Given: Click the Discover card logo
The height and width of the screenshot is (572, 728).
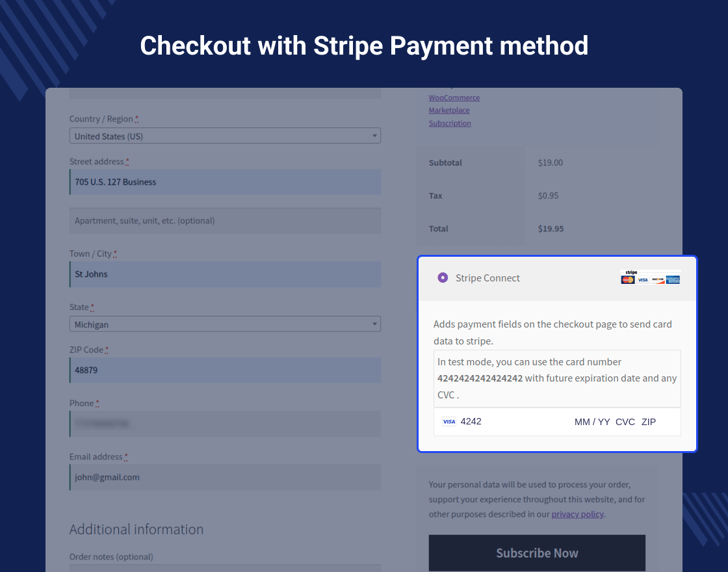Looking at the screenshot, I should click(658, 280).
